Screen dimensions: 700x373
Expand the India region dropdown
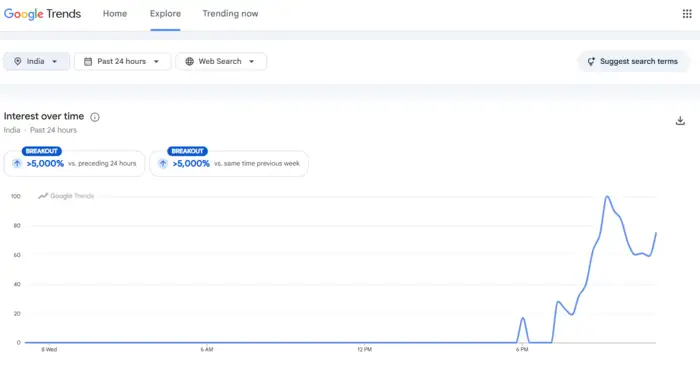[x=37, y=62]
